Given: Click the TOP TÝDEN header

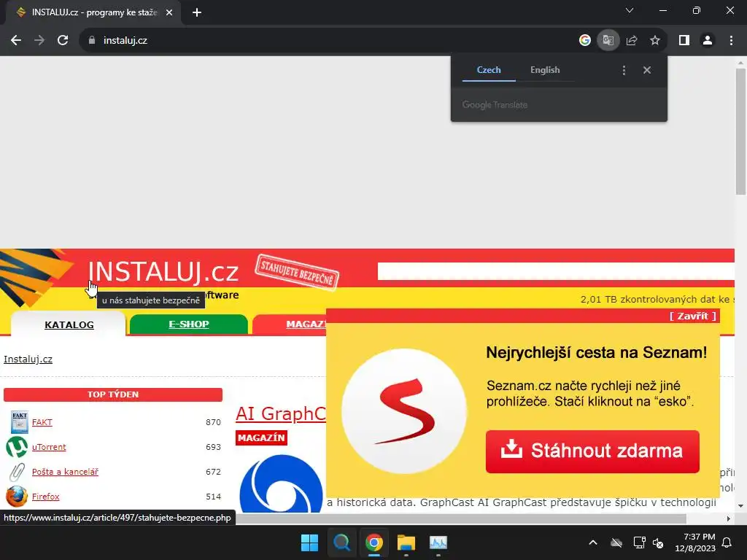Looking at the screenshot, I should pyautogui.click(x=113, y=394).
